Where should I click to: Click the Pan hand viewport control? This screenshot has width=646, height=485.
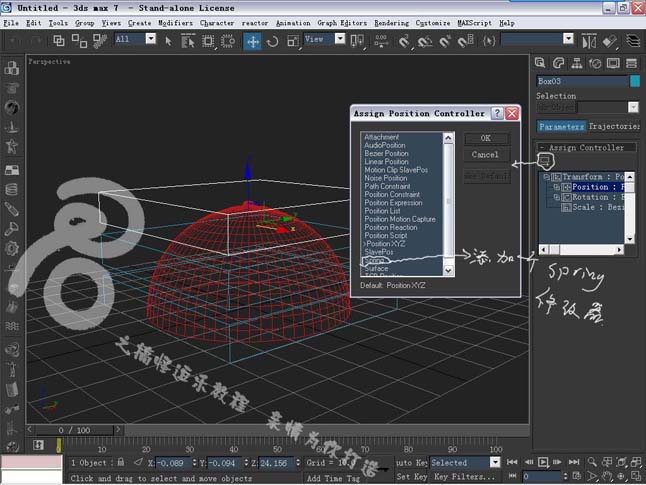(x=606, y=476)
